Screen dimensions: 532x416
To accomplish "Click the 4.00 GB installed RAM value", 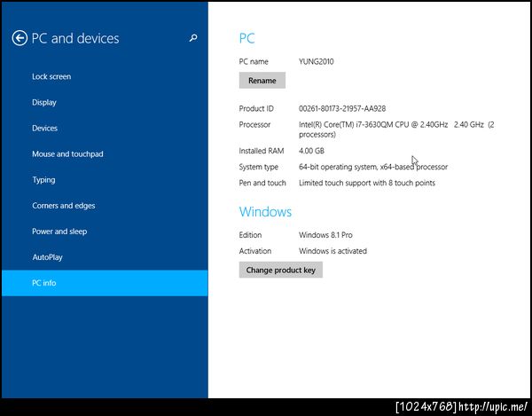I will 311,151.
